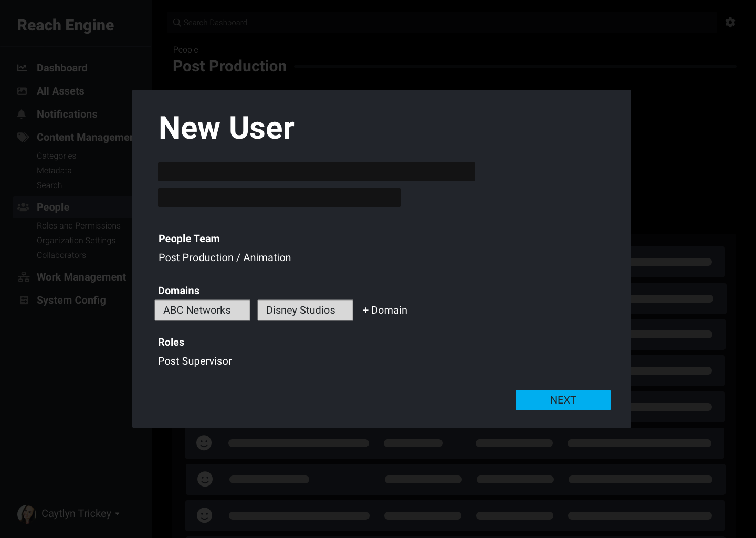Viewport: 756px width, 538px height.
Task: Open the People Team value Post Production / Animation
Action: [x=225, y=257]
